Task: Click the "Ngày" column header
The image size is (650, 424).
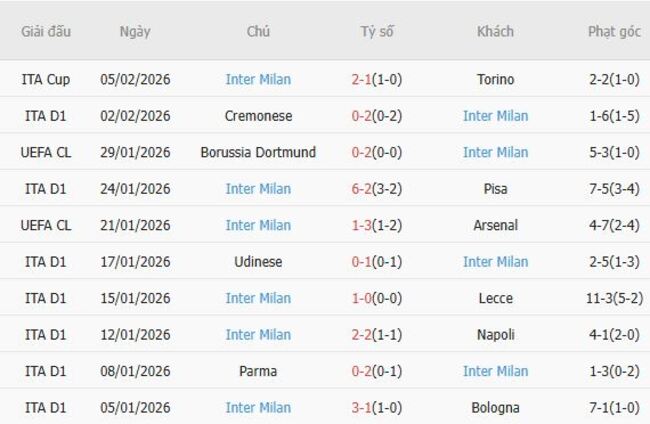Action: [x=135, y=31]
